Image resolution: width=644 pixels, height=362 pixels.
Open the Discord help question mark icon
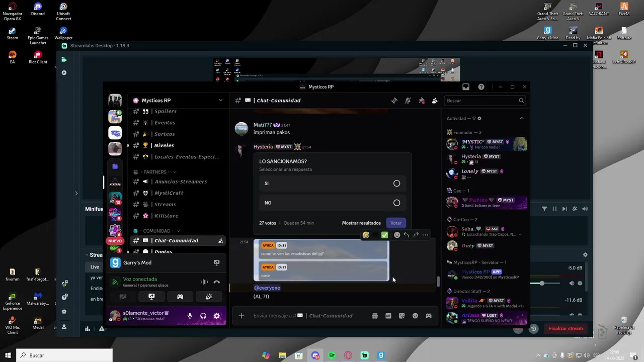(x=481, y=87)
